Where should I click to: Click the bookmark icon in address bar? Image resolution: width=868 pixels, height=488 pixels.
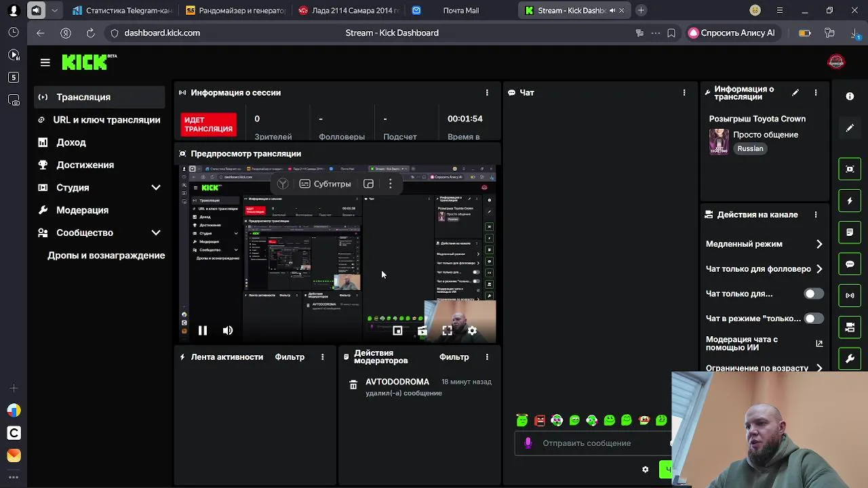coord(671,33)
